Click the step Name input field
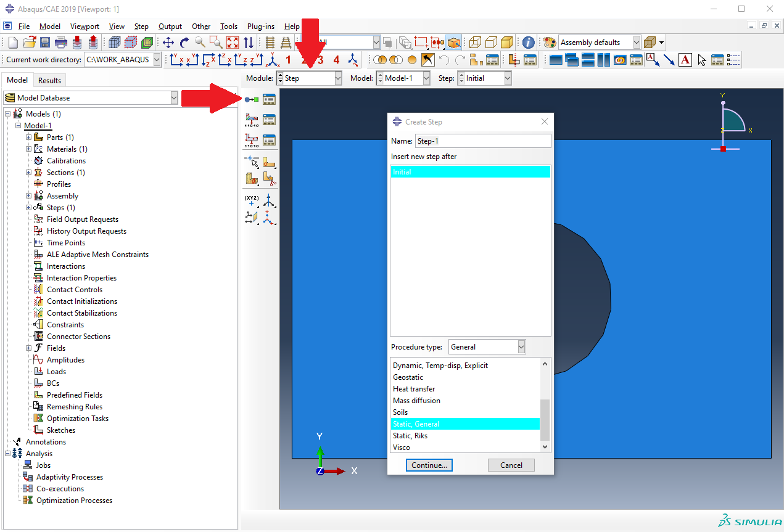784x532 pixels. click(483, 141)
